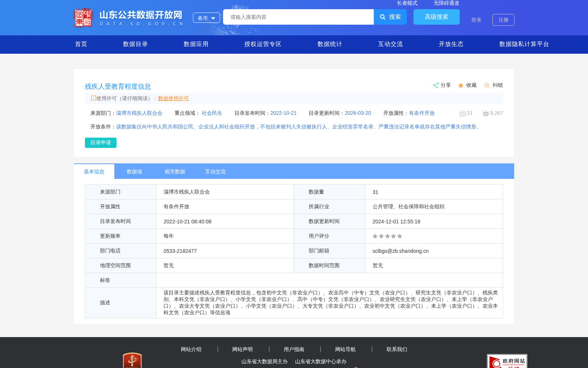Rate with the first star in 用户评分

375,236
